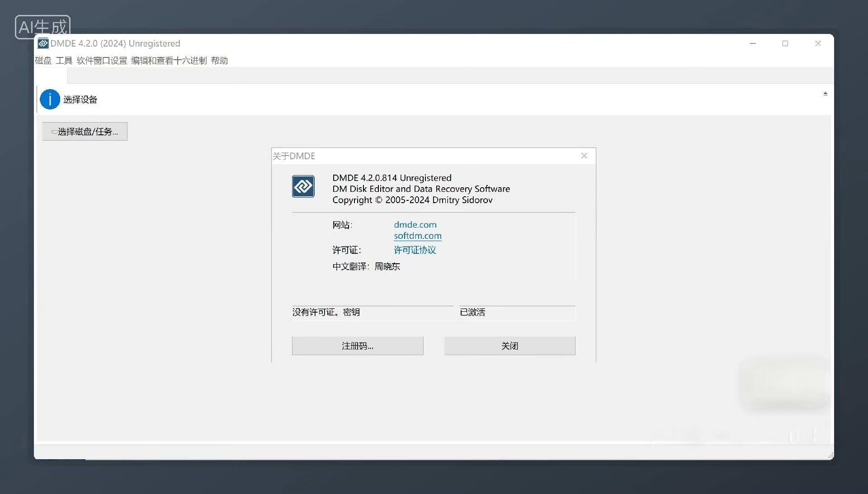
Task: Open the 软件窗口设置 menu
Action: [102, 61]
